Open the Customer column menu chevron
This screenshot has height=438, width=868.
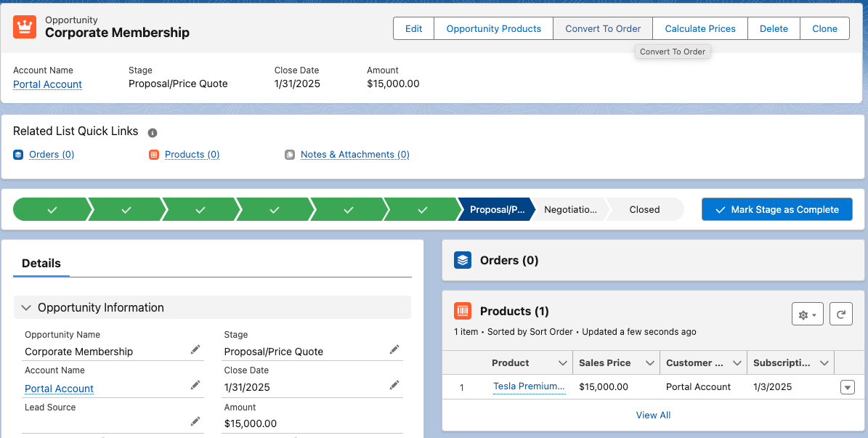tap(737, 363)
